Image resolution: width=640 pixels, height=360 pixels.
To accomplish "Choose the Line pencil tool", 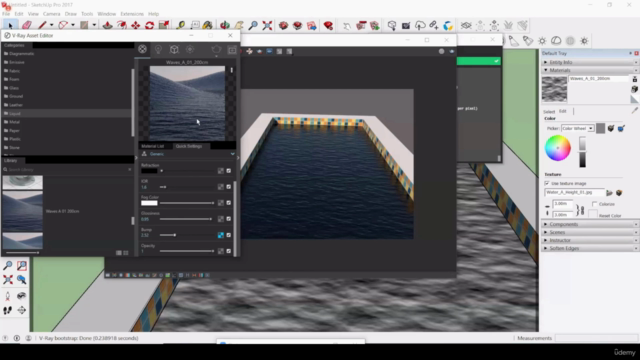I will tap(42, 25).
